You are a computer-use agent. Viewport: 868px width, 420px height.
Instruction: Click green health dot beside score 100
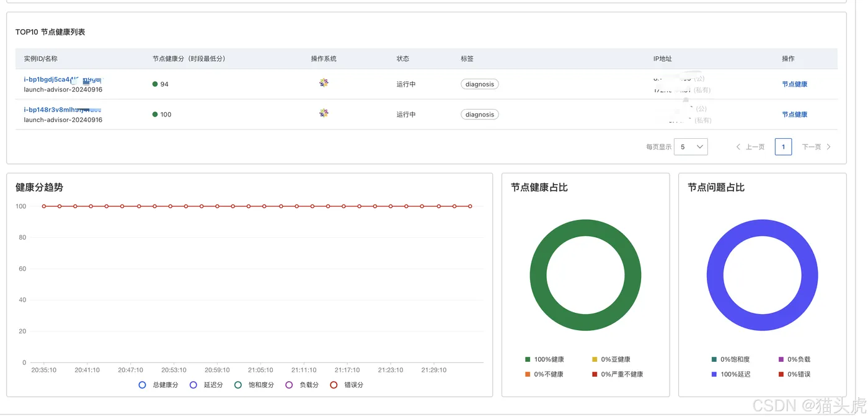pyautogui.click(x=155, y=115)
